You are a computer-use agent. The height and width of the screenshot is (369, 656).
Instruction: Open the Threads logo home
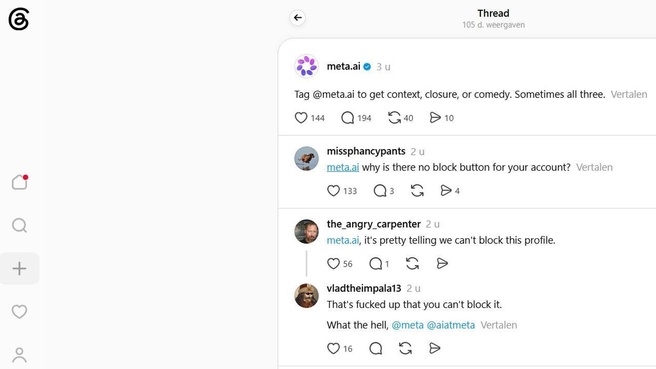coord(19,19)
